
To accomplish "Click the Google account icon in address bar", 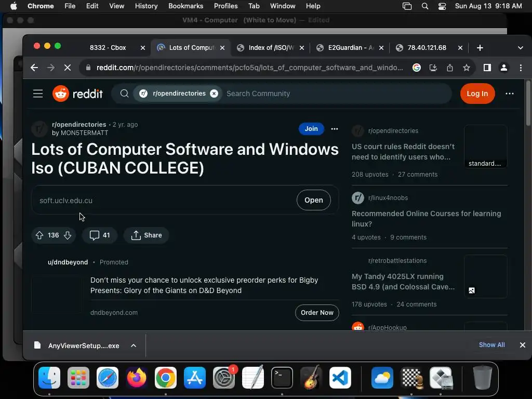I will pyautogui.click(x=417, y=68).
